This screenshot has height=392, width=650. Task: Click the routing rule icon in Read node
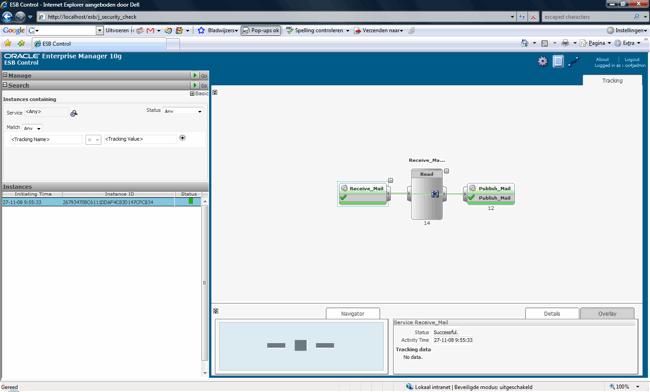point(435,194)
